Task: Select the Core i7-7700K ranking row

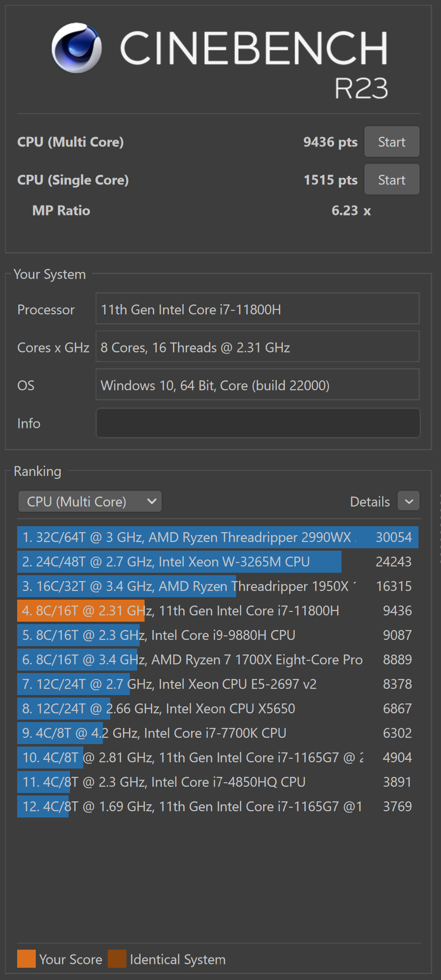Action: (217, 733)
